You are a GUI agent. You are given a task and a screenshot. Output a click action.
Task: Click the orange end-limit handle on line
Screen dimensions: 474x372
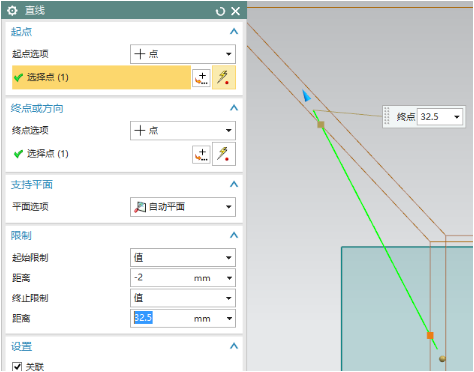(x=430, y=335)
